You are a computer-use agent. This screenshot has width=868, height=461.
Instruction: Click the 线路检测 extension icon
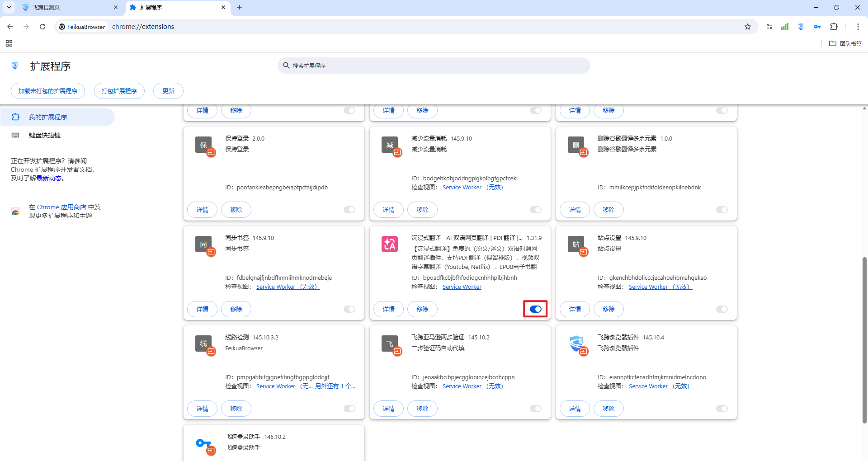click(x=203, y=344)
